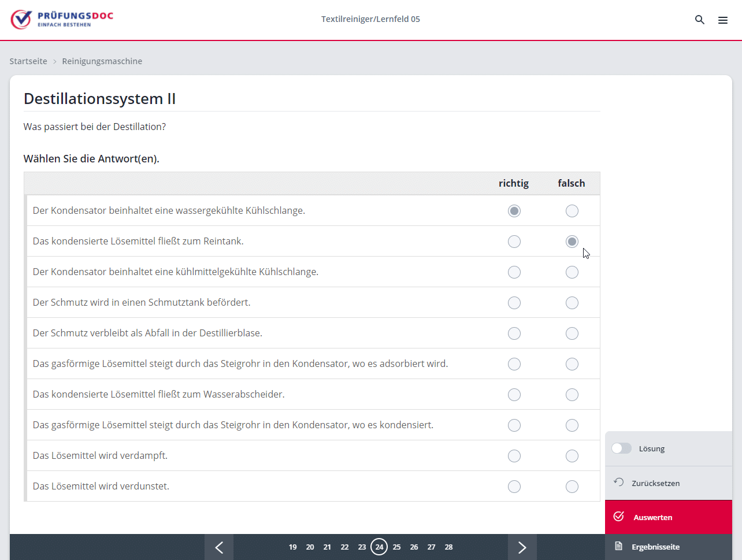Select falsch for 'Schmutz wird in einen Schmutztank'
The width and height of the screenshot is (742, 560).
coord(572,303)
